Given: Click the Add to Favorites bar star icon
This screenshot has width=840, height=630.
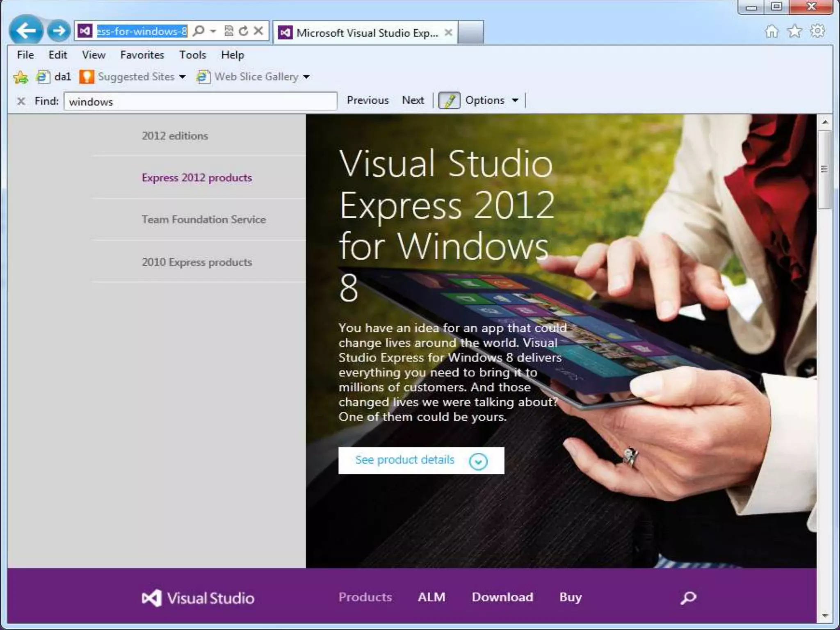Looking at the screenshot, I should 21,77.
